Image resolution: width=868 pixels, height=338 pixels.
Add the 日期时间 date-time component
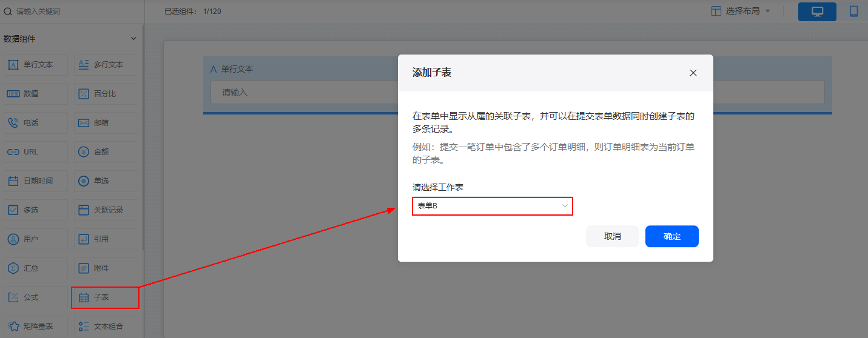(x=36, y=181)
